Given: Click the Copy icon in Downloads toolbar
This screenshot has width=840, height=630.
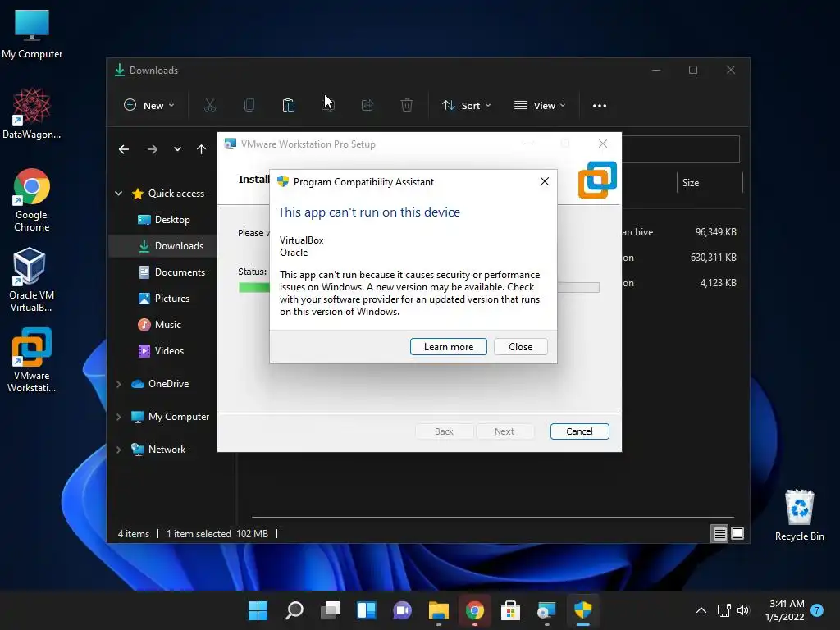Looking at the screenshot, I should point(249,106).
